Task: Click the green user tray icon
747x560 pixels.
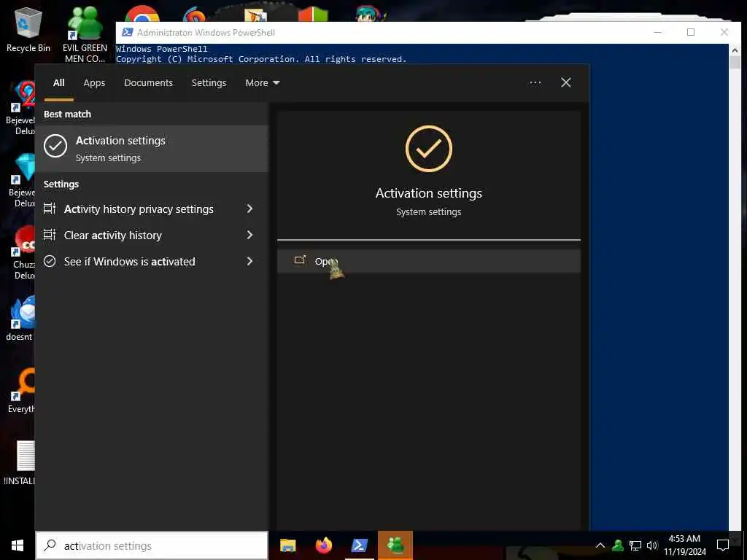Action: pyautogui.click(x=617, y=545)
